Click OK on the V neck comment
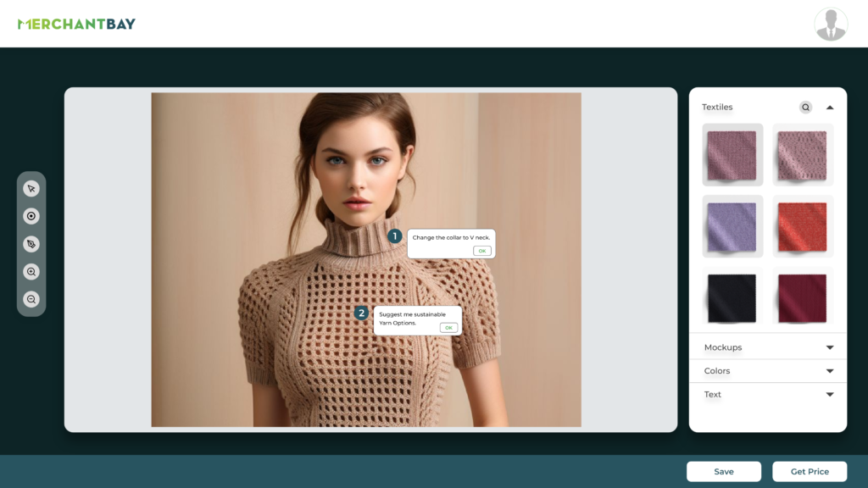Viewport: 868px width, 488px height. [x=482, y=251]
